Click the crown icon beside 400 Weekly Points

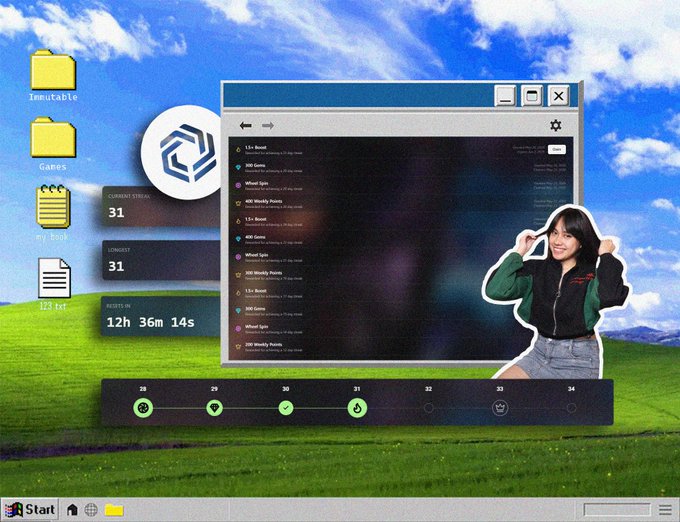[238, 203]
